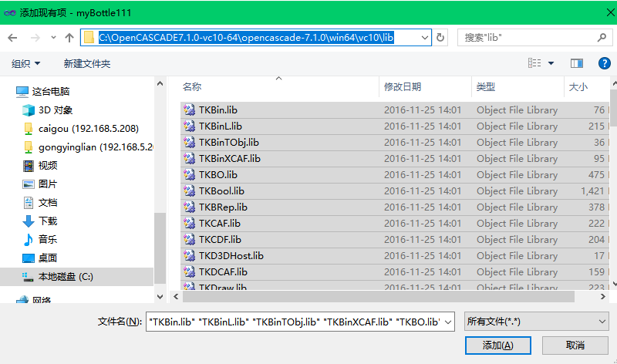The height and width of the screenshot is (364, 617).
Task: Click the navigation pane scrollbar down arrow
Action: (x=160, y=297)
